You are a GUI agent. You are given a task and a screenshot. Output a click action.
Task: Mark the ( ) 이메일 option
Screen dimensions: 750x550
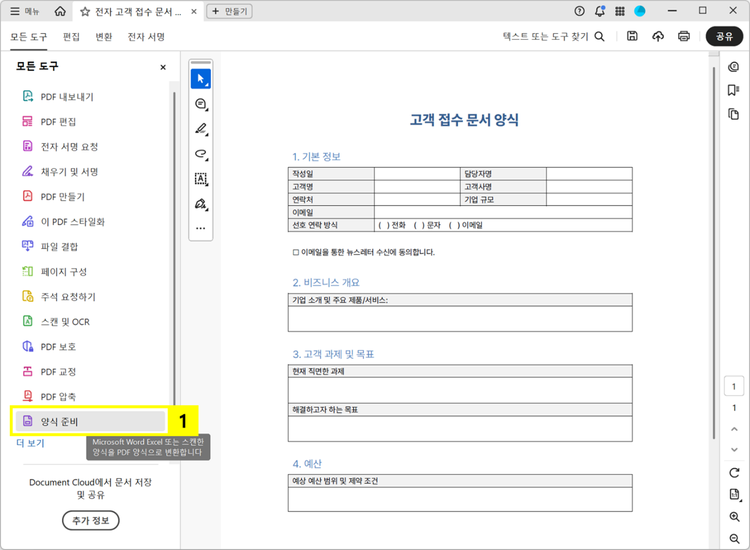coord(465,225)
